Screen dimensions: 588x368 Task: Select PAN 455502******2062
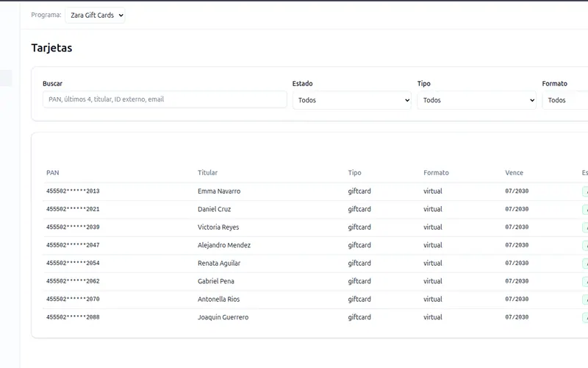tap(73, 281)
